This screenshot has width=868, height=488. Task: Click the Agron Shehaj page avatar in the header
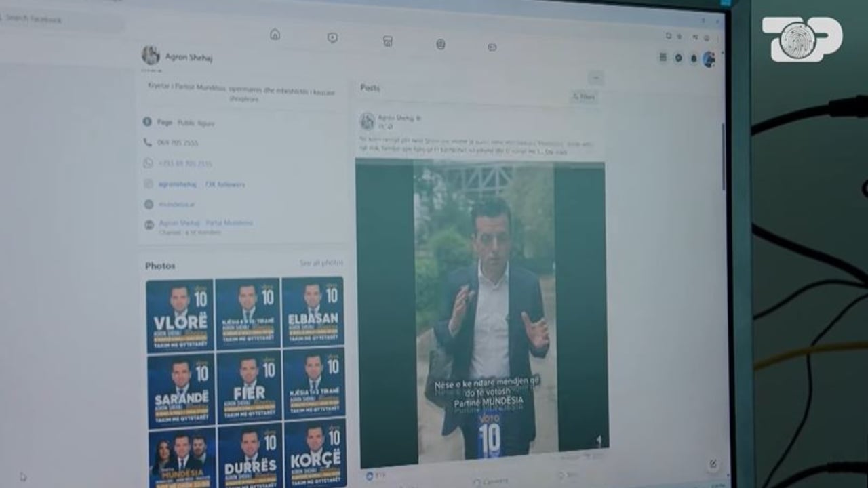pyautogui.click(x=151, y=56)
